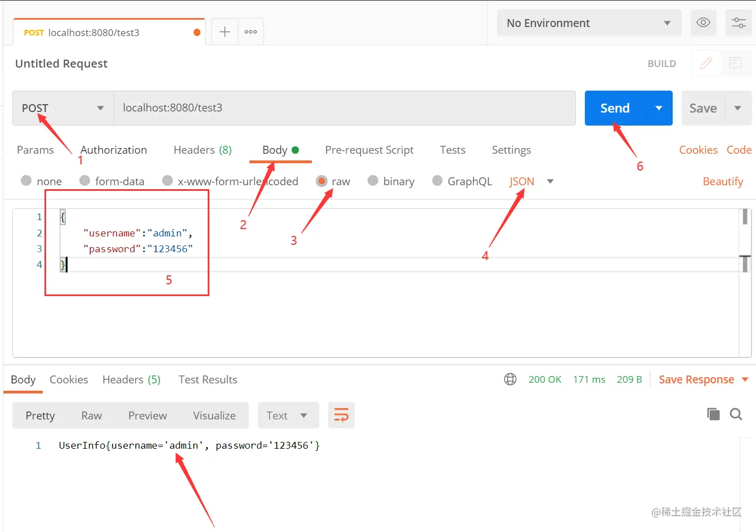Select the Visualize response view
Image resolution: width=756 pixels, height=532 pixels.
pyautogui.click(x=214, y=415)
